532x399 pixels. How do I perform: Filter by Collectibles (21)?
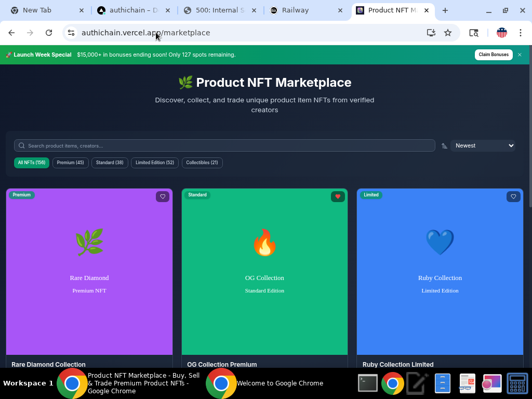[x=202, y=163]
